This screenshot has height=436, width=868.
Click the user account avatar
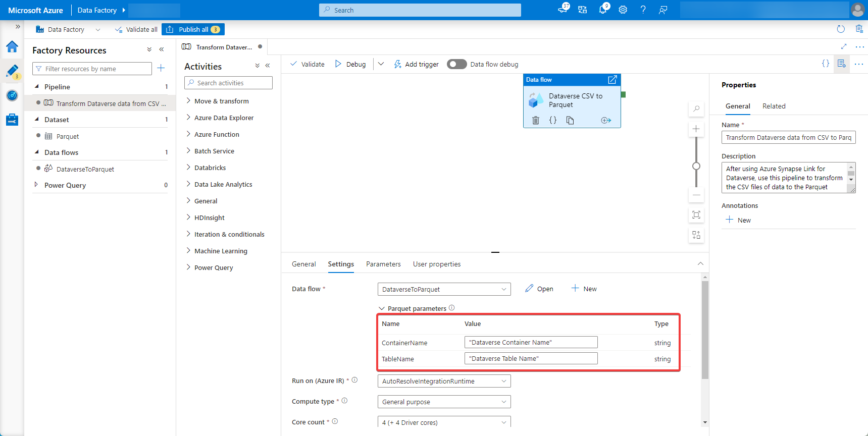coord(858,10)
